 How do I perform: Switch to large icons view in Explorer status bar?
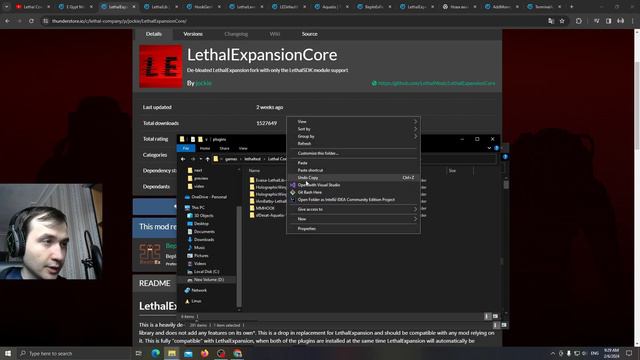coord(495,316)
